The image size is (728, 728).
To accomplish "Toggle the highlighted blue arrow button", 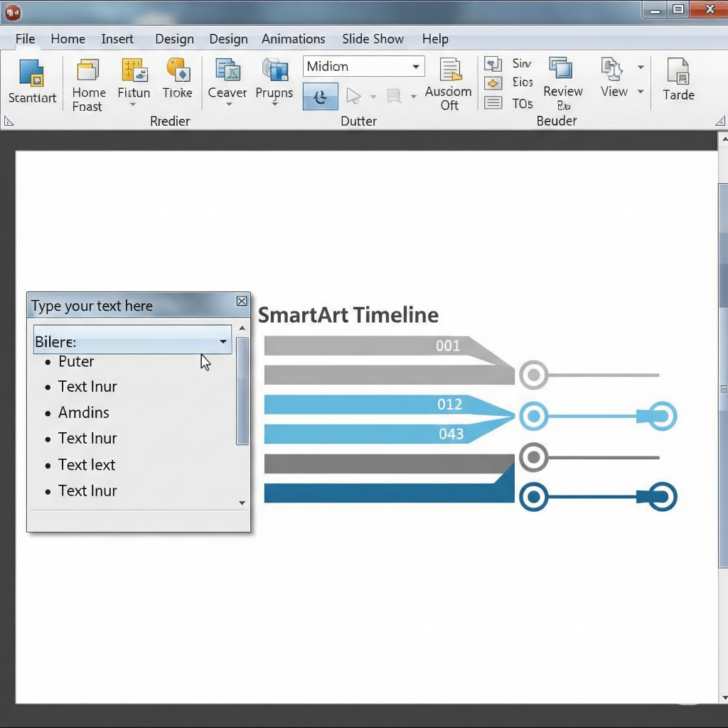I will click(x=320, y=96).
